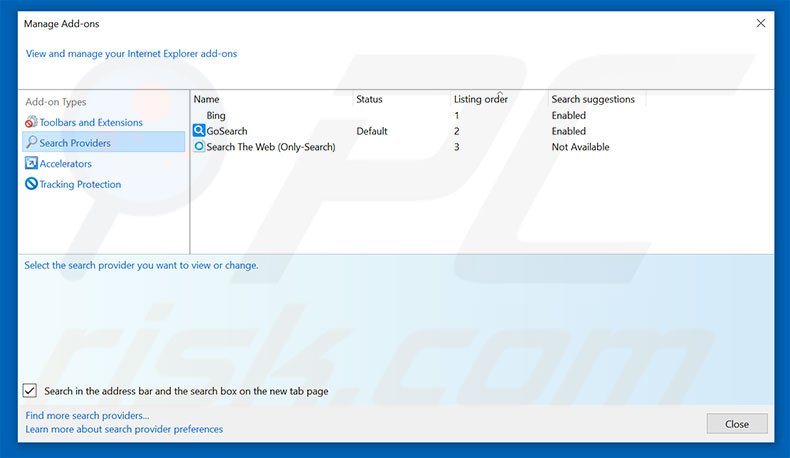Click the Accelerators icon in sidebar

pyautogui.click(x=31, y=164)
